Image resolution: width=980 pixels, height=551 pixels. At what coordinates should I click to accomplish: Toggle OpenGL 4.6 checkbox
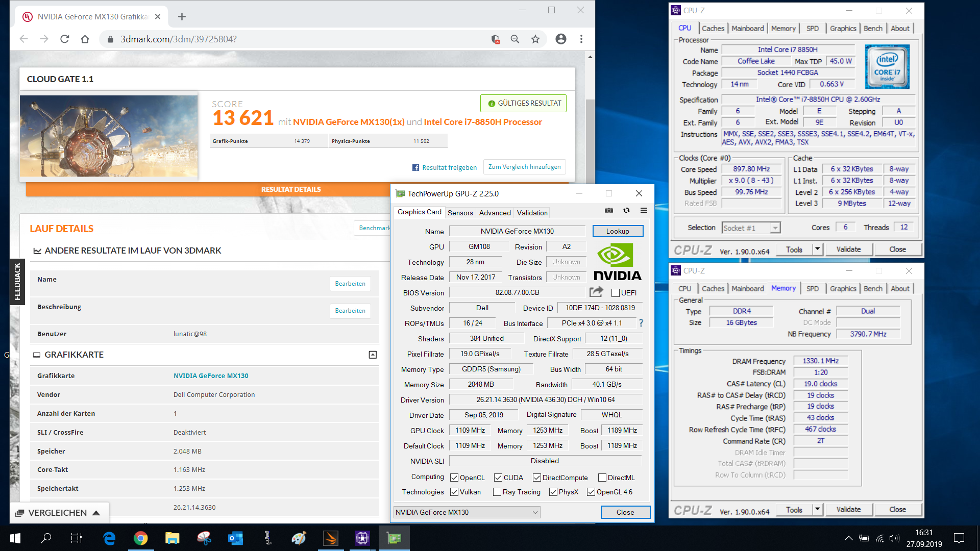pyautogui.click(x=591, y=492)
